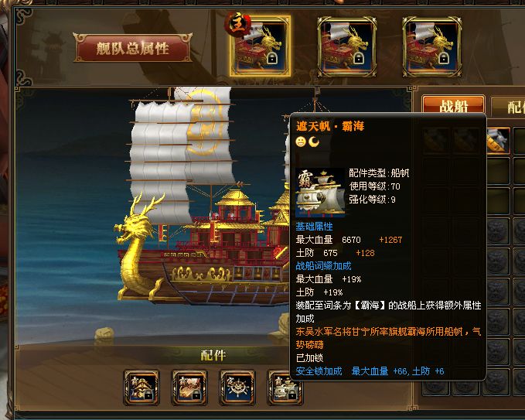Click the padlock on the second ship slot
Screen dimensions: 525x420
coord(358,59)
